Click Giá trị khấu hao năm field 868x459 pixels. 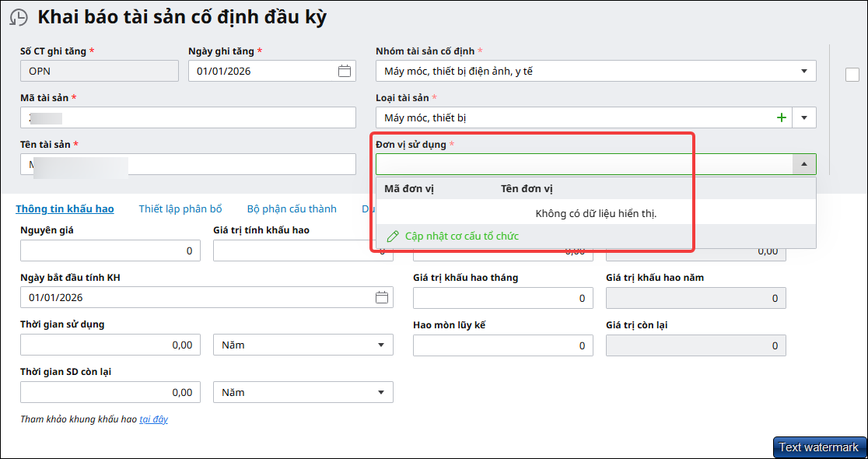[x=696, y=298]
